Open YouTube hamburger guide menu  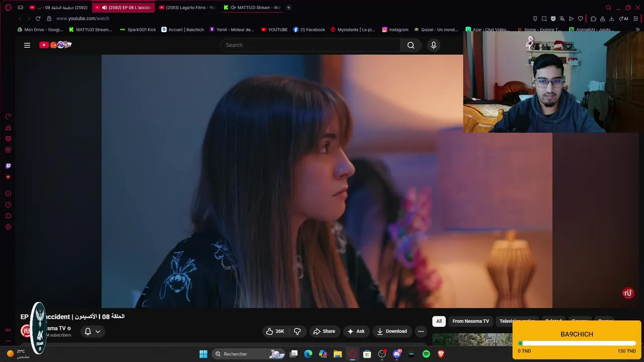pyautogui.click(x=27, y=45)
